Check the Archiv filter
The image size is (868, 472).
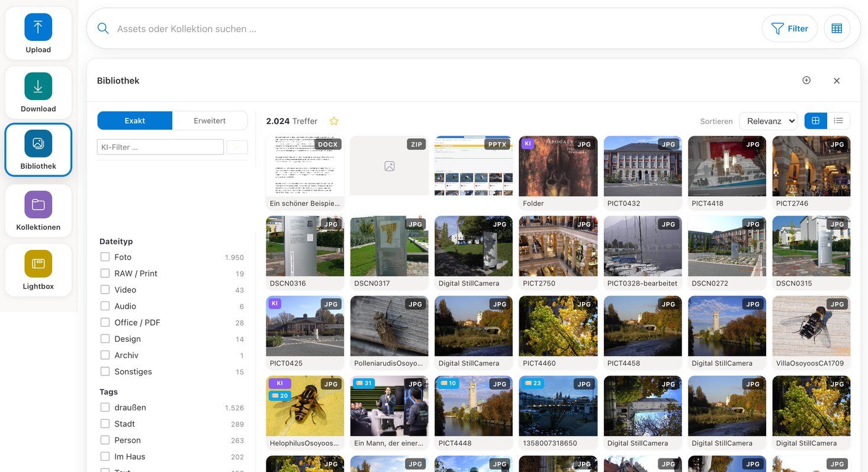pos(105,355)
